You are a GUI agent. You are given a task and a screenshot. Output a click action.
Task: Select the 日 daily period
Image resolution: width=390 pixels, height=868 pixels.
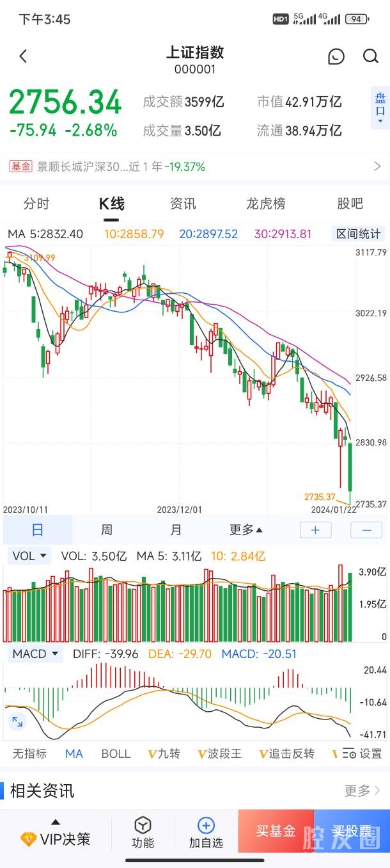pyautogui.click(x=38, y=530)
